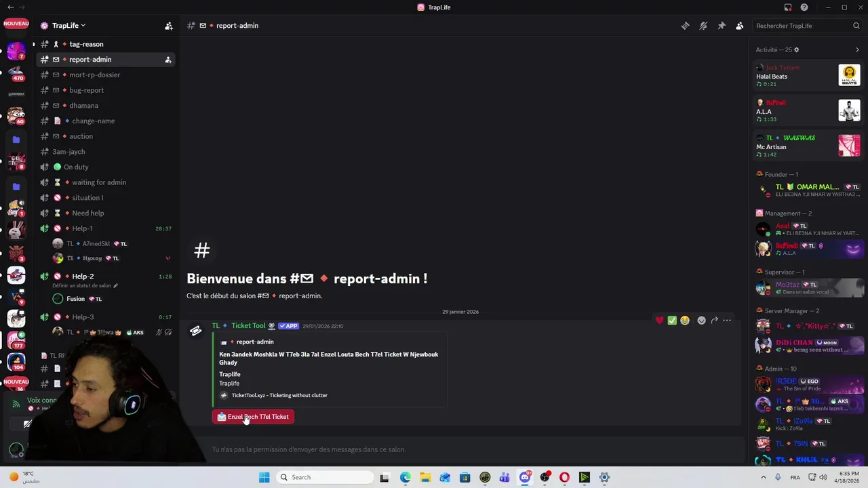Open the A.L.A activity thumbnail
868x488 pixels.
click(x=849, y=110)
